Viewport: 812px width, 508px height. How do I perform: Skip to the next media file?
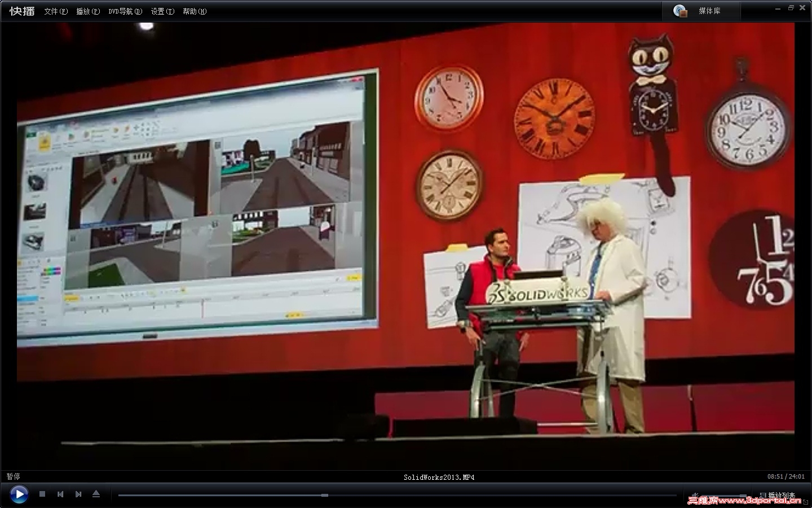coord(78,494)
